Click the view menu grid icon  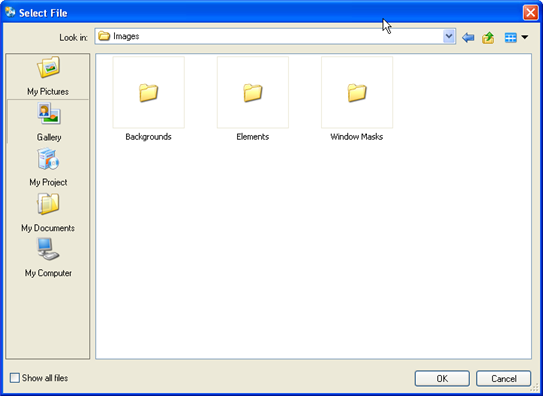[x=510, y=37]
